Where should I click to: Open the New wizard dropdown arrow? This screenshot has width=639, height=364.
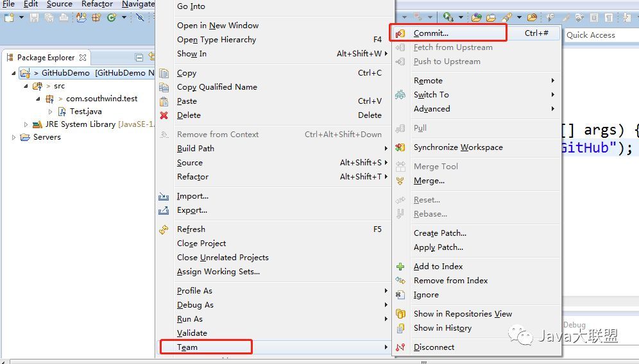pyautogui.click(x=21, y=17)
